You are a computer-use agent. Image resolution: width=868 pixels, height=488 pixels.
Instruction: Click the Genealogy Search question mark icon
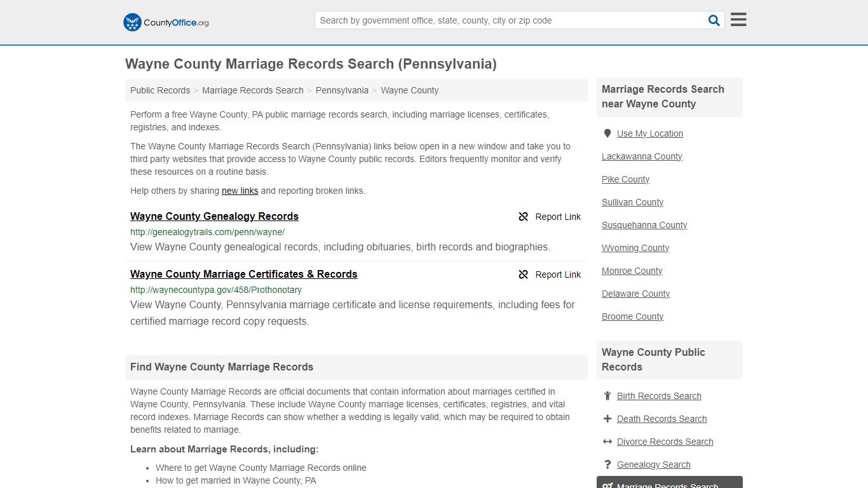coord(607,464)
